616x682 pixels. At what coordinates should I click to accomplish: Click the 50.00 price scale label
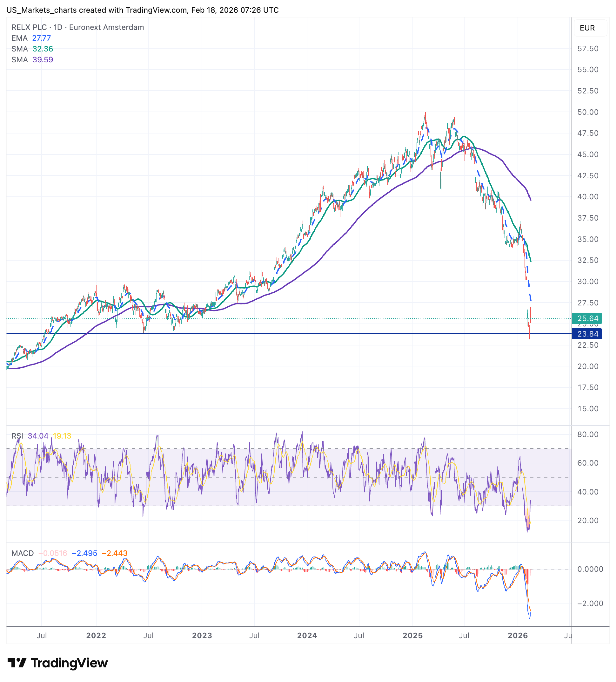588,112
